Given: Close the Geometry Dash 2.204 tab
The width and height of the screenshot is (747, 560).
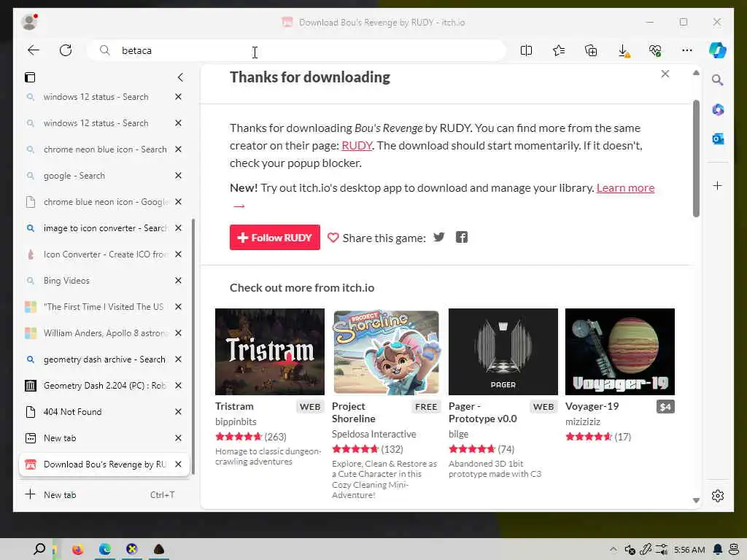Looking at the screenshot, I should [x=178, y=385].
